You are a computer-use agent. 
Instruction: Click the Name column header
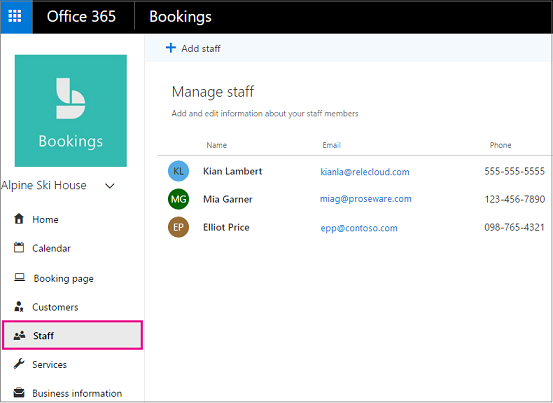pos(217,145)
